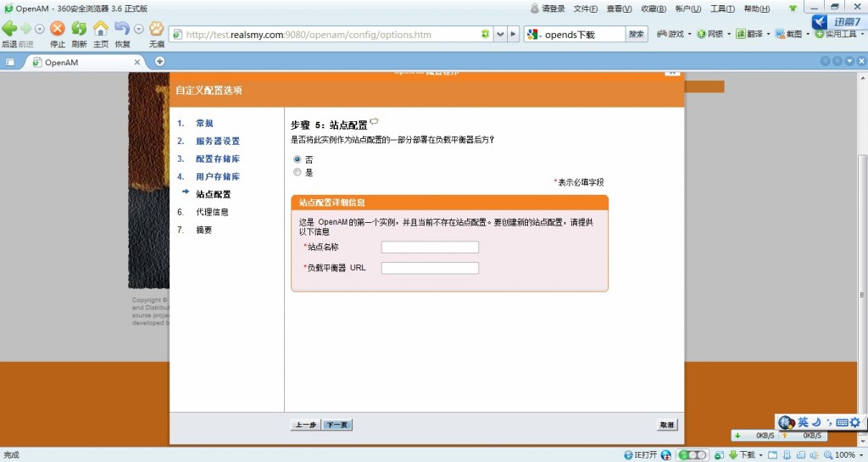Image resolution: width=868 pixels, height=462 pixels.
Task: Open the 文件(F) menu
Action: [585, 8]
